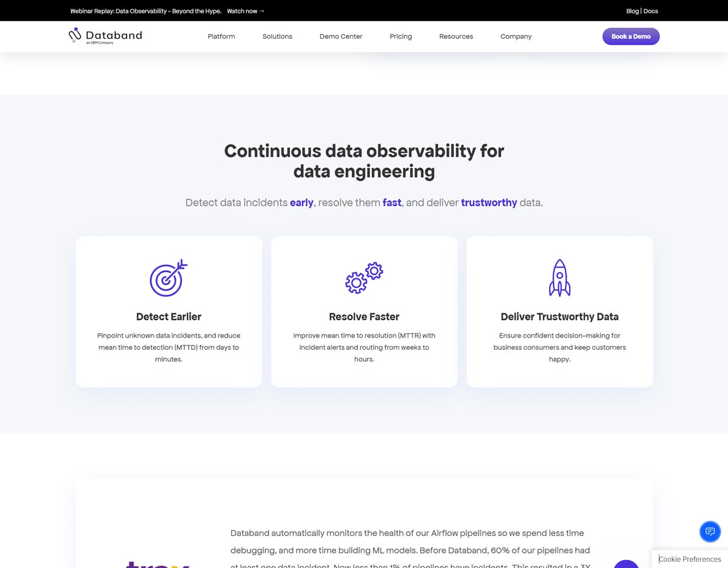The width and height of the screenshot is (728, 568).
Task: Click the MTTD description text
Action: click(169, 347)
